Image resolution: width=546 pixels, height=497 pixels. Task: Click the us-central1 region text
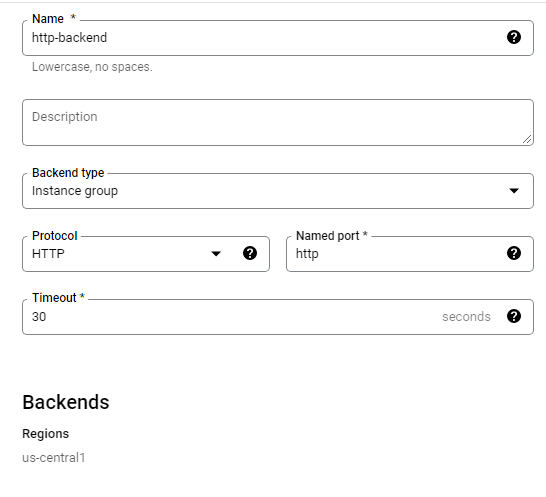(54, 457)
